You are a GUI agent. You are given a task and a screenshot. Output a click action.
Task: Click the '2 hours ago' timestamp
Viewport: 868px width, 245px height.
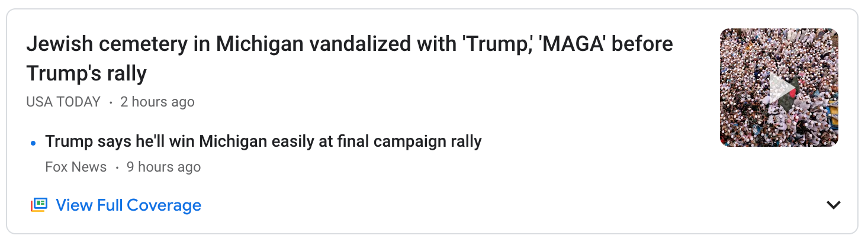(x=157, y=102)
